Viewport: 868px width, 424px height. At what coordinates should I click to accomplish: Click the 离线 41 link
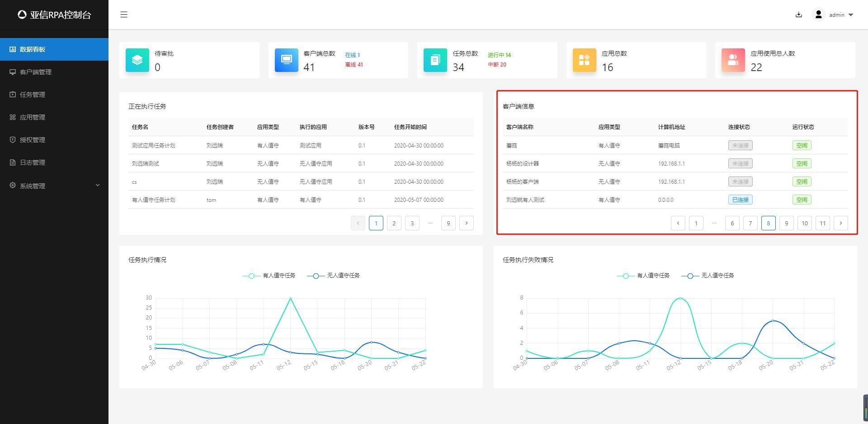click(354, 65)
